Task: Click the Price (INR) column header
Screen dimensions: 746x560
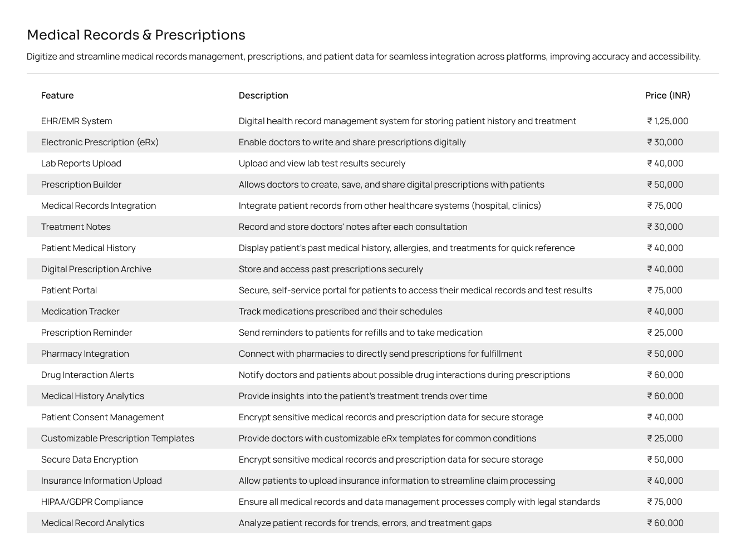Action: click(668, 95)
